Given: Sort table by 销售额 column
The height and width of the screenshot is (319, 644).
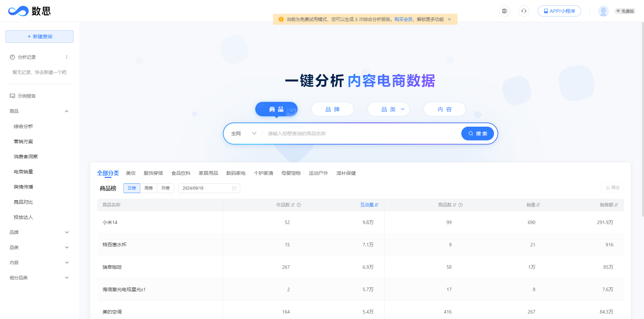Looking at the screenshot, I should click(x=609, y=205).
